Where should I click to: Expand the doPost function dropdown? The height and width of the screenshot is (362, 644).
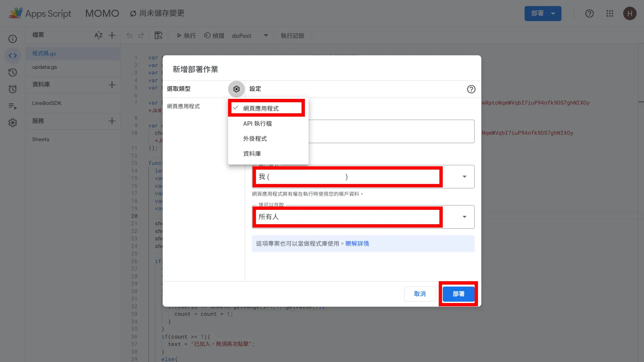pos(265,35)
